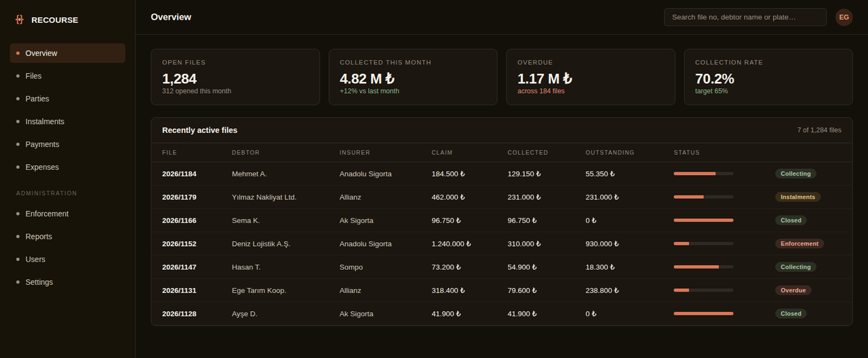Go to Files in the sidebar
Viewport: 868px width, 358px height.
click(67, 76)
